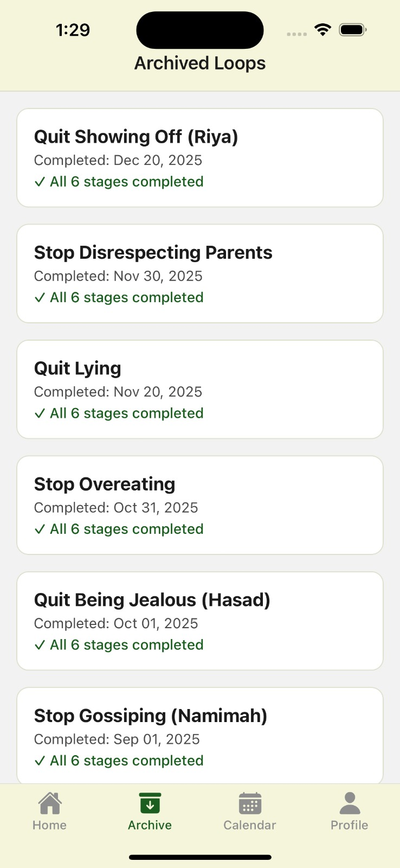Open Stop Gossiping (Namimah) loop

pyautogui.click(x=200, y=735)
